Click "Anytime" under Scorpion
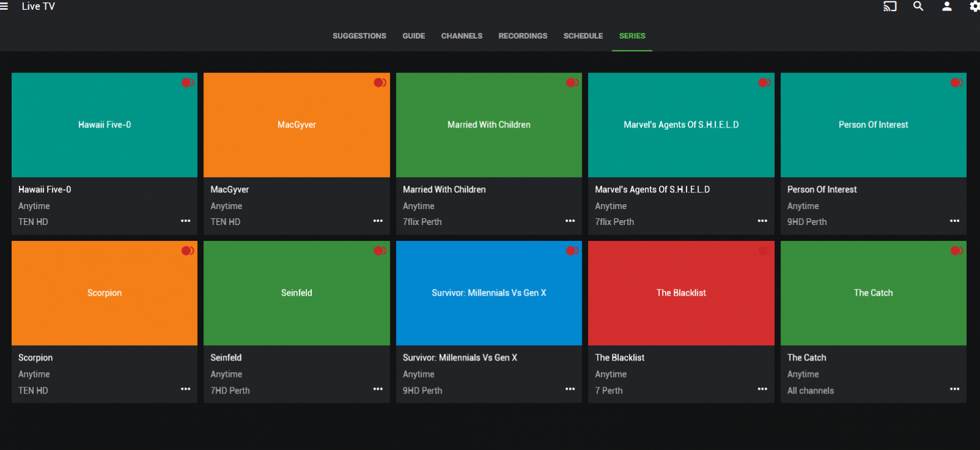Screen dimensions: 980x450 pyautogui.click(x=34, y=374)
